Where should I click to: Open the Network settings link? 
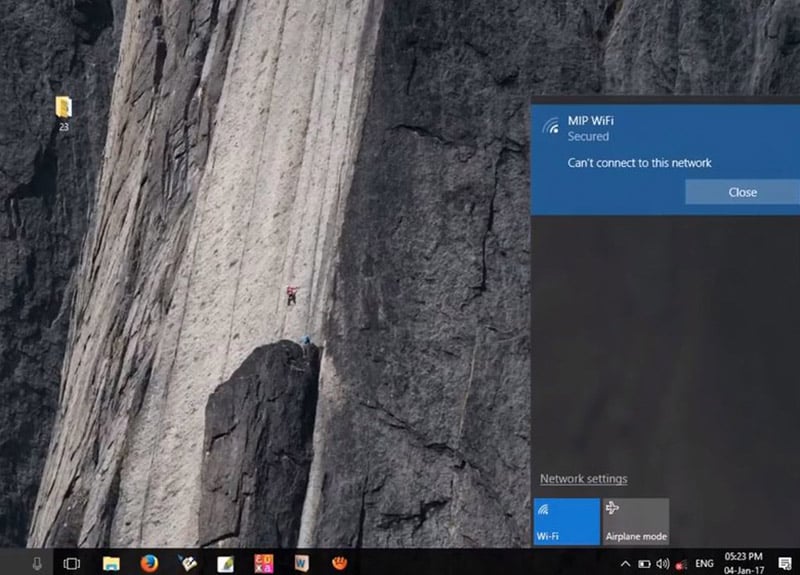[x=584, y=479]
